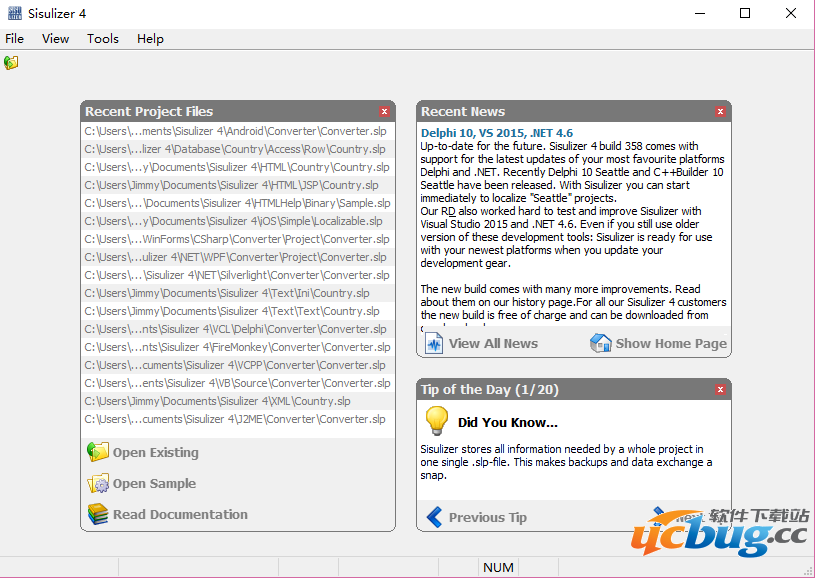815x578 pixels.
Task: Open the View menu
Action: tap(56, 39)
